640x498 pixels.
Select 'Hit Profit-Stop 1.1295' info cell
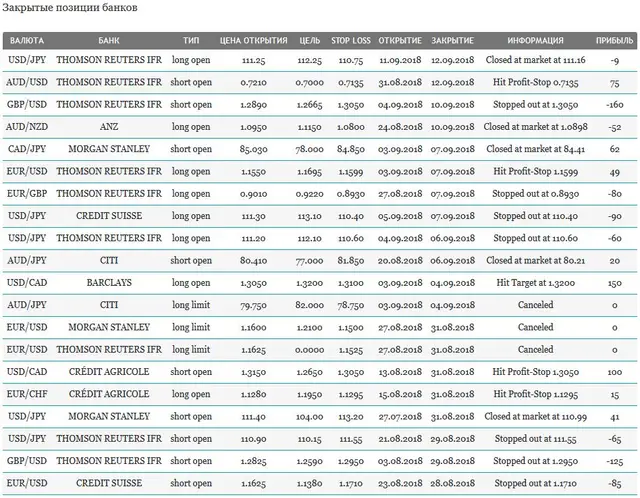coord(536,394)
